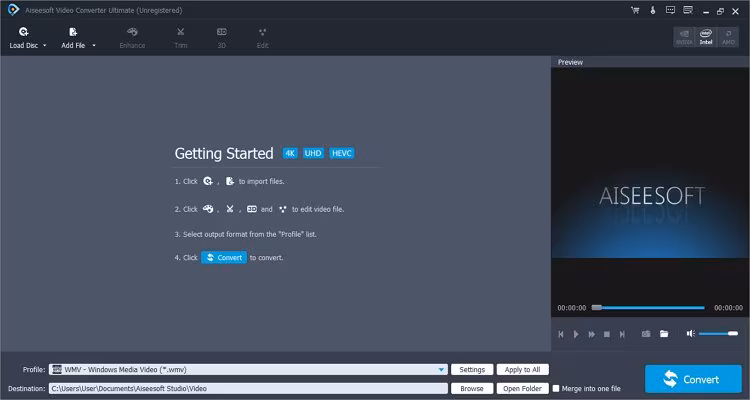The height and width of the screenshot is (400, 750).
Task: Click the Apply to All button
Action: pyautogui.click(x=522, y=369)
